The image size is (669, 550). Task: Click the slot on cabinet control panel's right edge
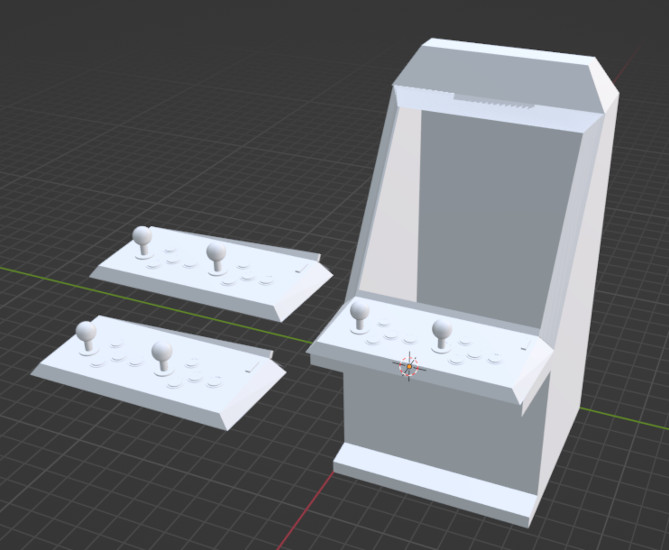pos(524,345)
